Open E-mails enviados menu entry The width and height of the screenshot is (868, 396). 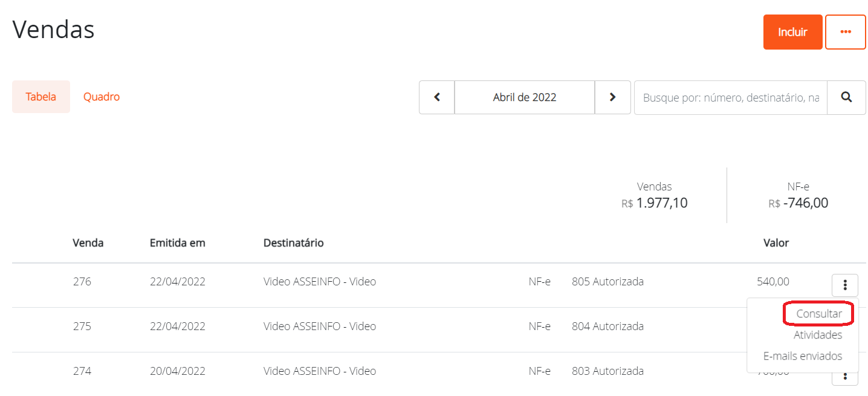point(802,356)
